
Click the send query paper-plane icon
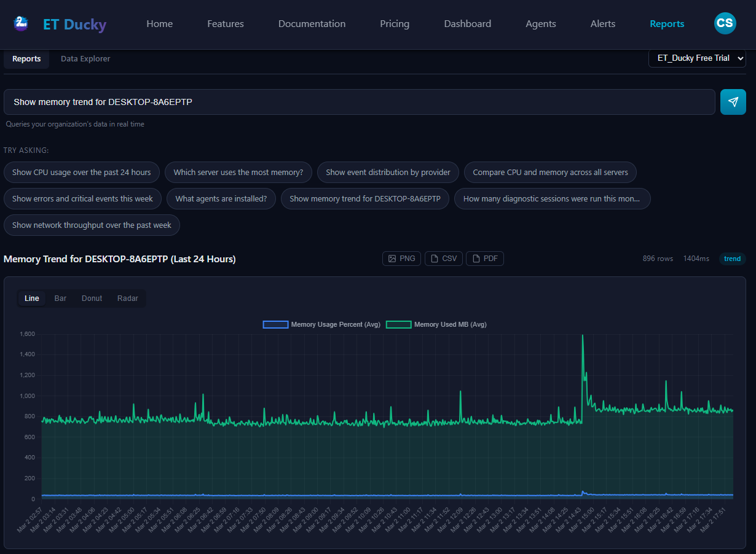(x=733, y=102)
